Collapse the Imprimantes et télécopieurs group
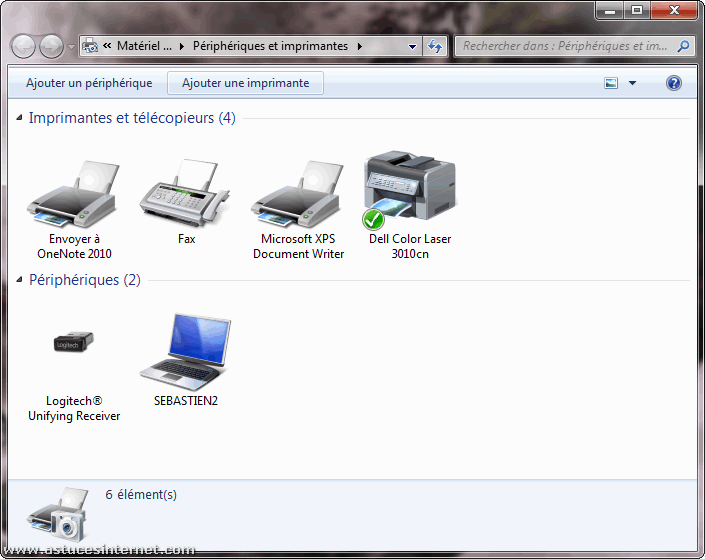 19,118
